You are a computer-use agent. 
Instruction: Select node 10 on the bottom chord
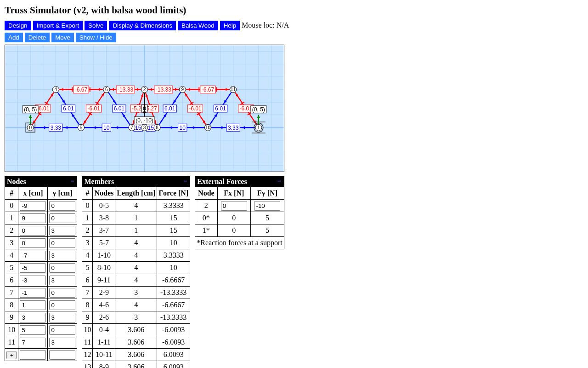[x=208, y=127]
